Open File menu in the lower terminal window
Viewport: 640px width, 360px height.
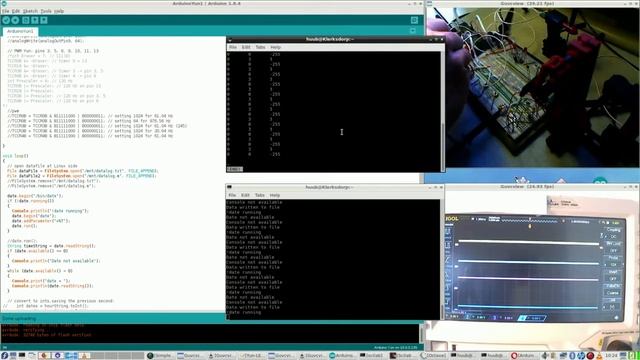(x=232, y=195)
